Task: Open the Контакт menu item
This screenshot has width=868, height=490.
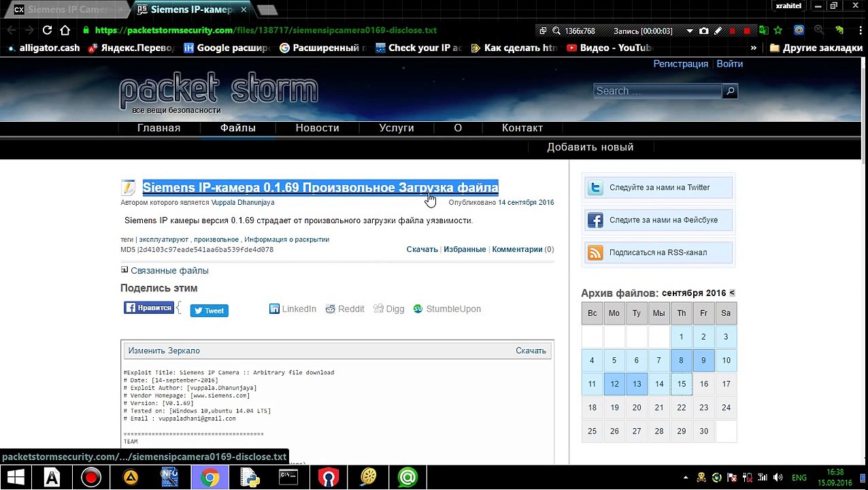Action: click(522, 128)
